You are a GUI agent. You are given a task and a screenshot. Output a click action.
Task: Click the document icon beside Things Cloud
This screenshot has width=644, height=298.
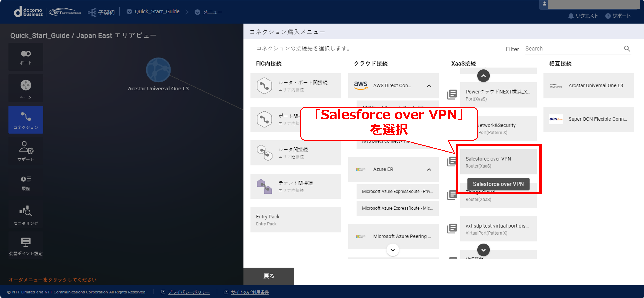[x=452, y=195]
